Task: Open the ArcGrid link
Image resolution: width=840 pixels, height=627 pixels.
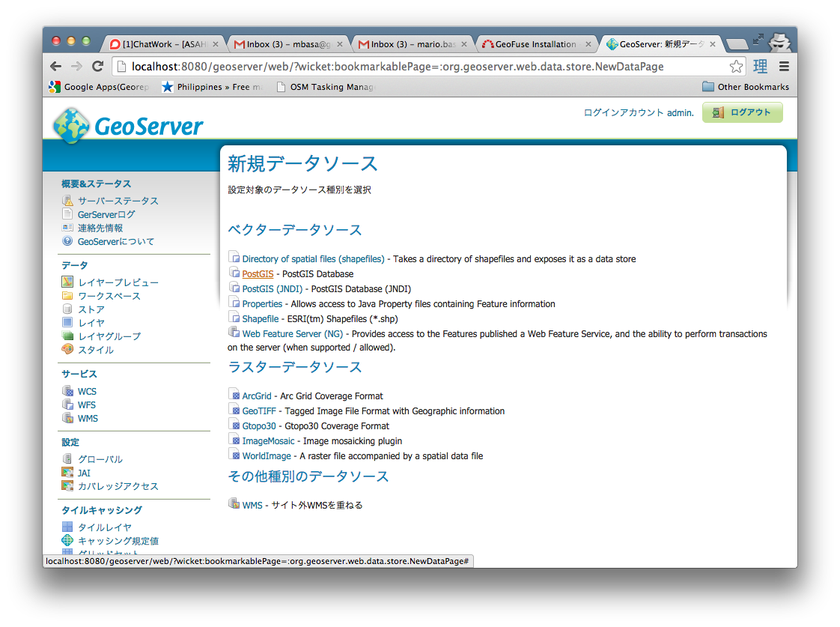Action: tap(257, 396)
